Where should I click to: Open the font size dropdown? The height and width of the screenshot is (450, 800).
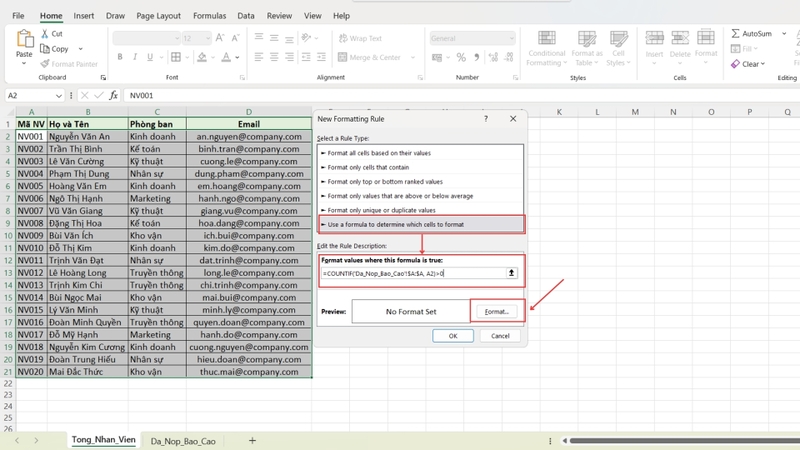[x=208, y=38]
